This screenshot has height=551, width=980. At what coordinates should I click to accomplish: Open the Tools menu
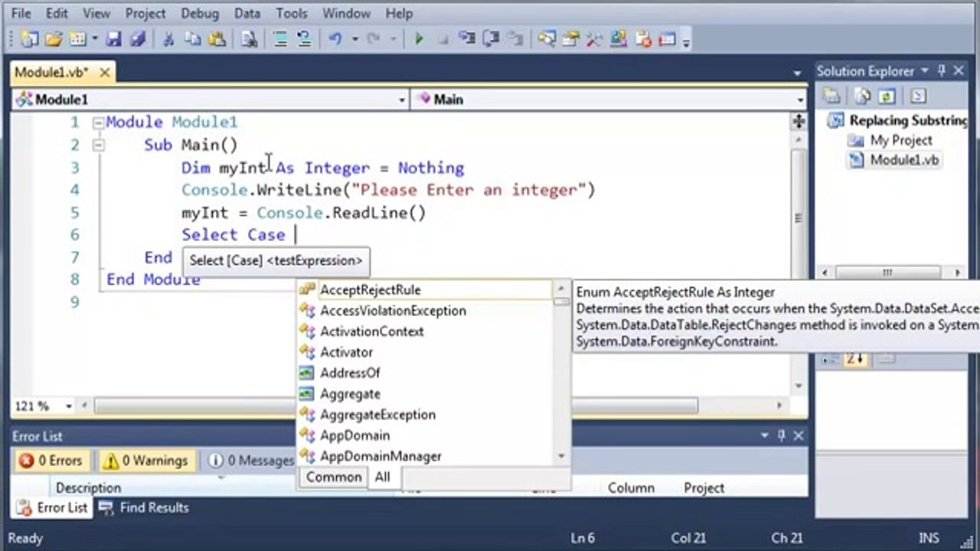pos(292,13)
